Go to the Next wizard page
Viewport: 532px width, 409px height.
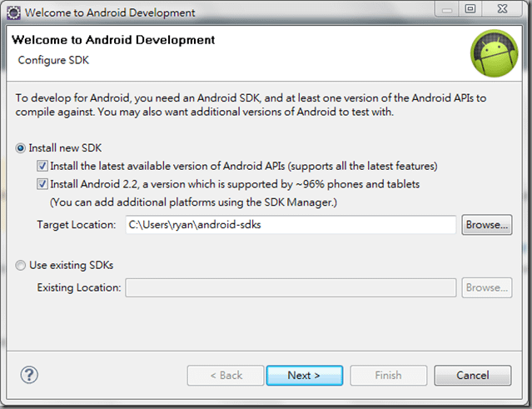click(305, 376)
